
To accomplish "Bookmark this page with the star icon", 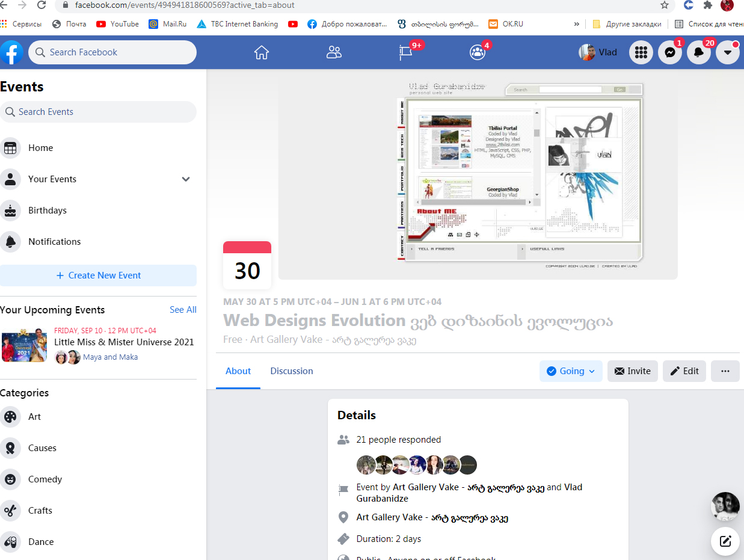I will click(x=665, y=5).
